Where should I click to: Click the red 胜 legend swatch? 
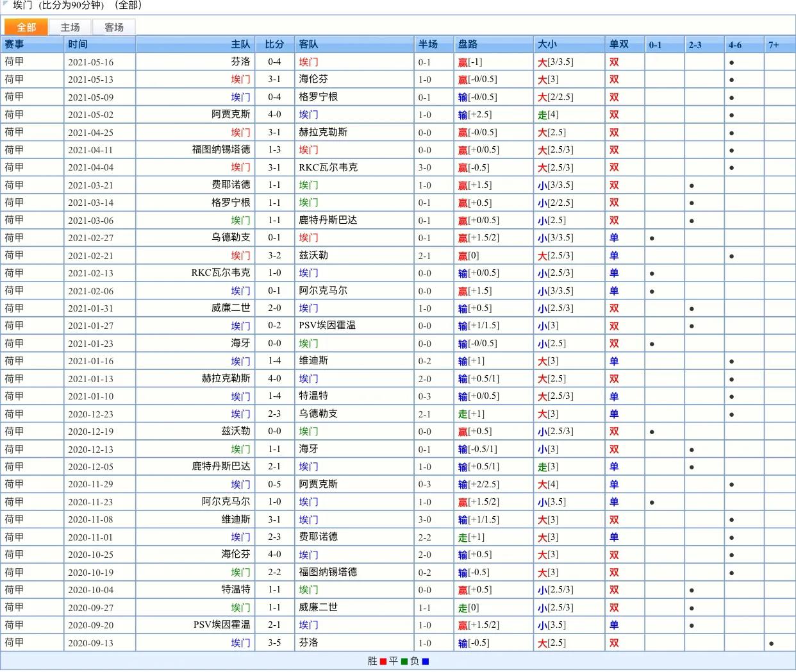(x=383, y=662)
